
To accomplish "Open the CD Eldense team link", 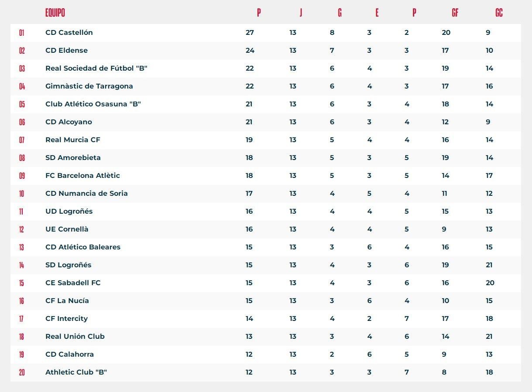I will [x=66, y=51].
